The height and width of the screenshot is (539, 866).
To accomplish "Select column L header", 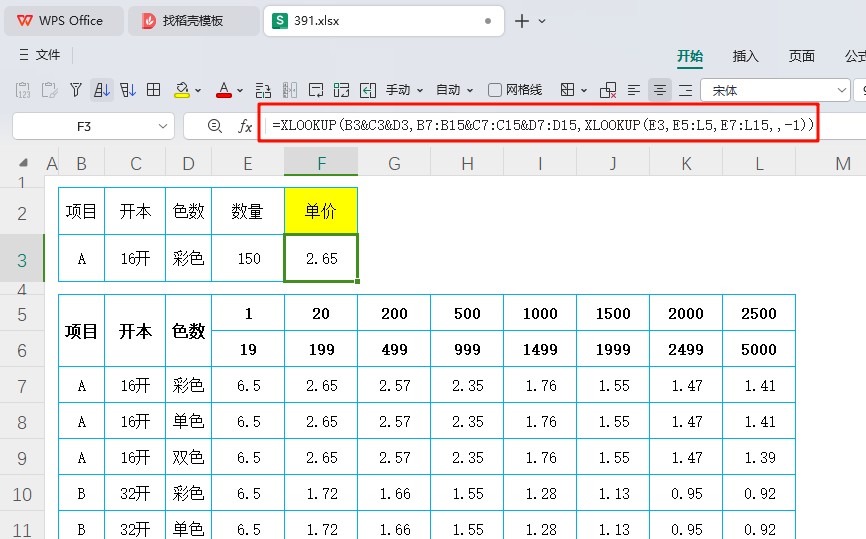I will [x=759, y=163].
